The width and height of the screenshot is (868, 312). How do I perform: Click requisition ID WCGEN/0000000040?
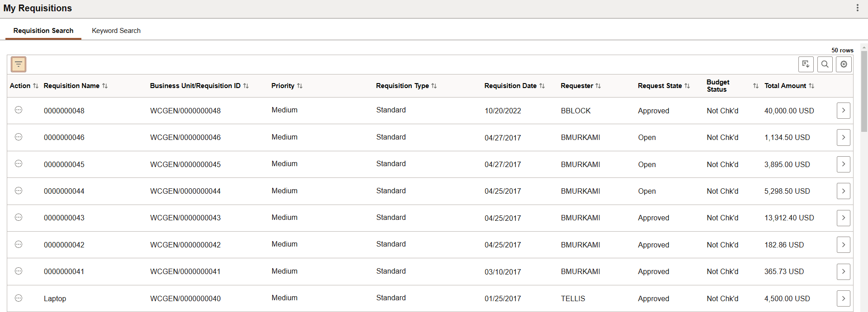[x=185, y=298]
